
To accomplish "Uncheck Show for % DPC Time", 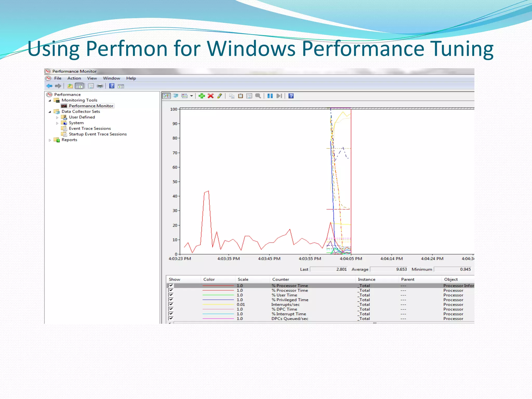I will [x=171, y=309].
